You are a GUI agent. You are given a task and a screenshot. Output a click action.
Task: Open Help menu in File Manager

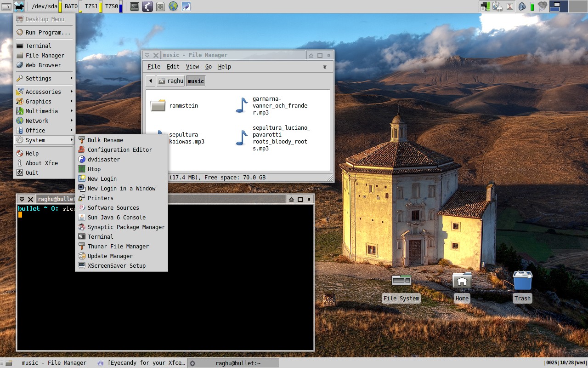pos(225,67)
